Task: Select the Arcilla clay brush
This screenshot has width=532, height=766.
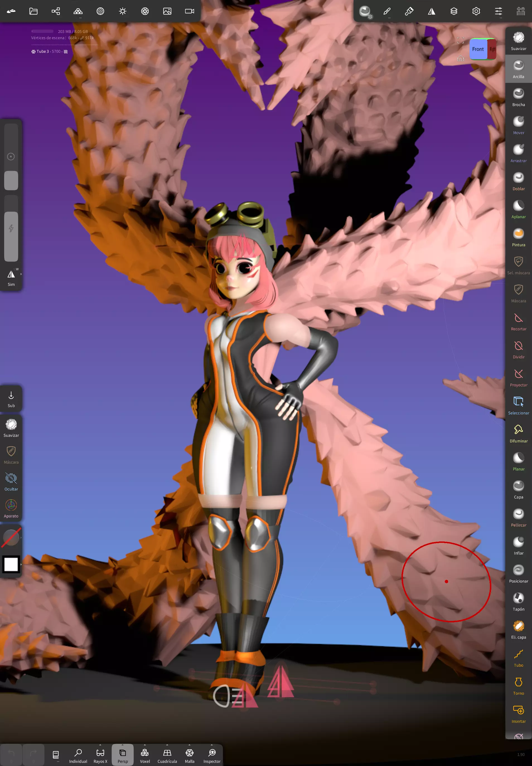Action: pyautogui.click(x=518, y=69)
